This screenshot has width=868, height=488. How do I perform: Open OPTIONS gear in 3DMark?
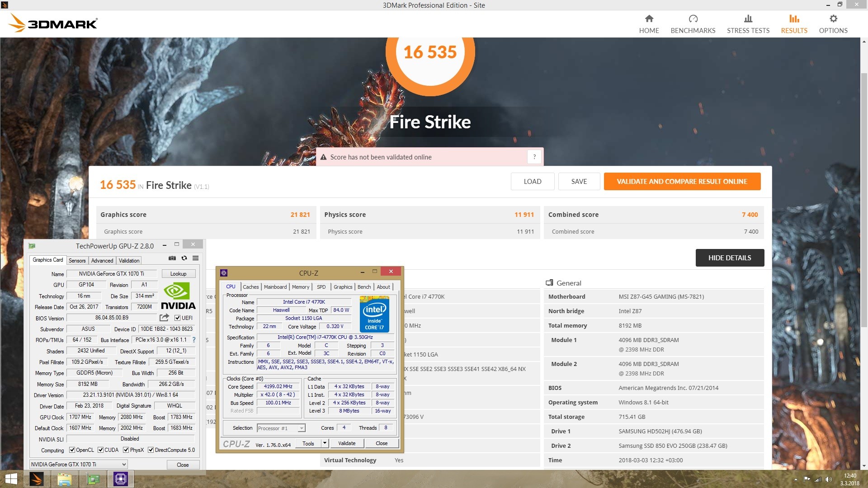coord(833,24)
